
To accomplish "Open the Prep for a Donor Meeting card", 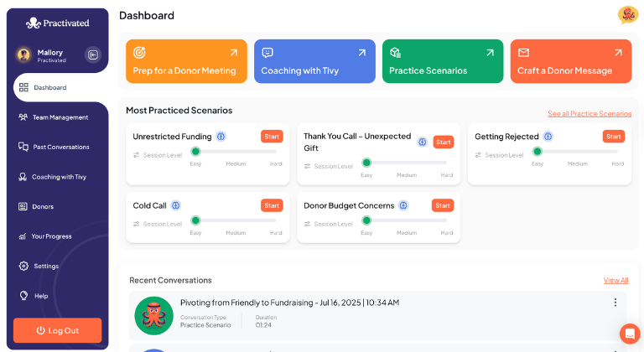I will coord(186,61).
